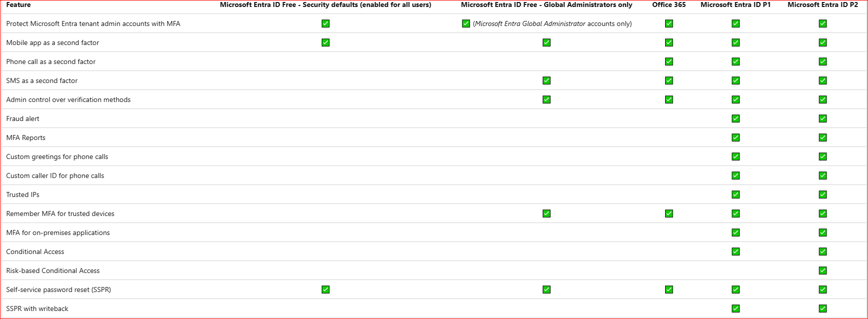Select the Protect Microsoft Entra tenant admin accounts text
This screenshot has height=319, width=868.
93,23
